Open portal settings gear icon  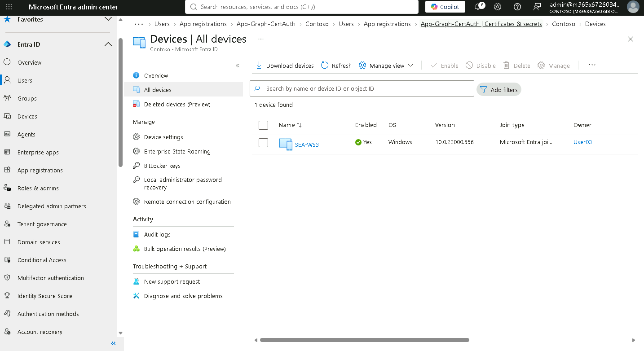pos(498,7)
